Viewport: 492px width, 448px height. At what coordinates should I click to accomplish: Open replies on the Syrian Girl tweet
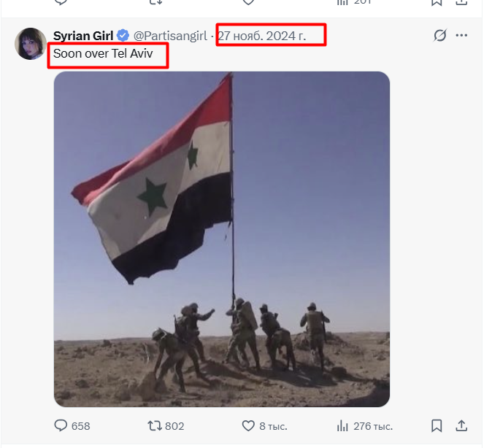[x=61, y=425]
